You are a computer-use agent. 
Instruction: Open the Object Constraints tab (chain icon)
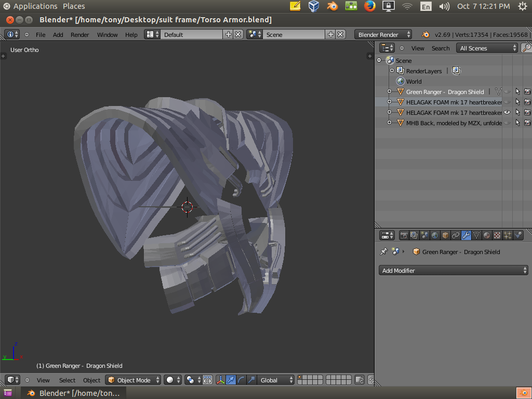pos(456,235)
